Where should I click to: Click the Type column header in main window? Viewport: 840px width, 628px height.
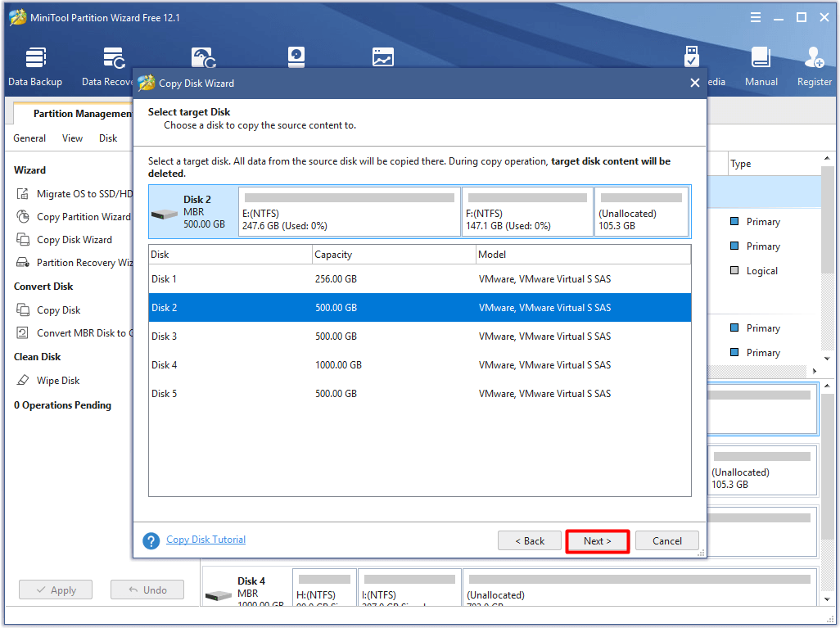[x=775, y=164]
